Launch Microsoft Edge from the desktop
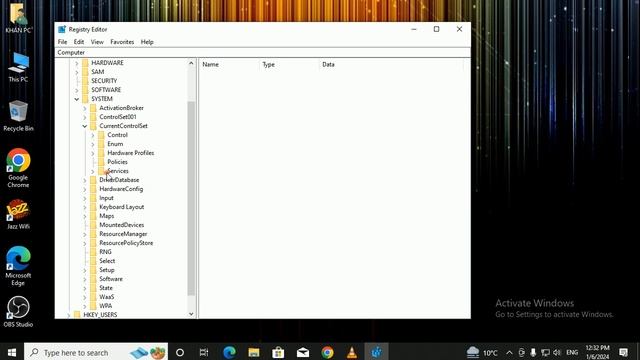Screen dimensions: 640x360 pos(18,266)
